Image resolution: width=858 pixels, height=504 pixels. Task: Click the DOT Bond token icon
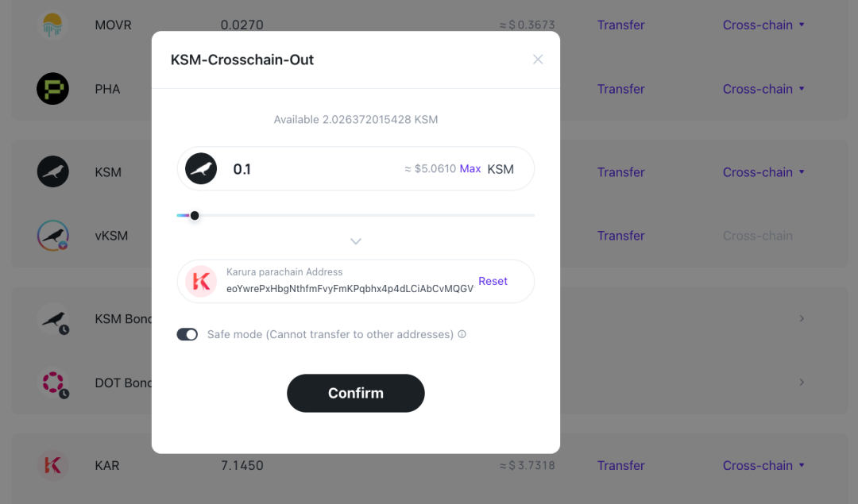coord(52,383)
